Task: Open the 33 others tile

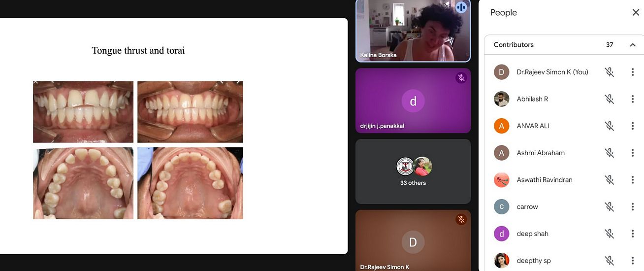Action: pos(413,171)
